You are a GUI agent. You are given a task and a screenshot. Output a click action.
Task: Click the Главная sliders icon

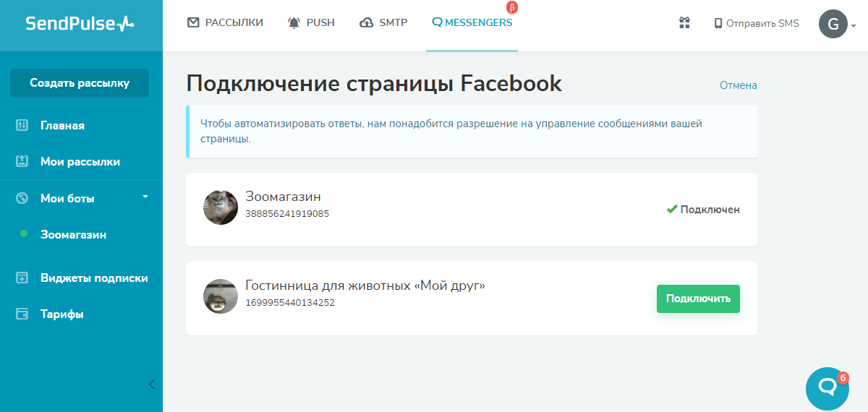(22, 125)
